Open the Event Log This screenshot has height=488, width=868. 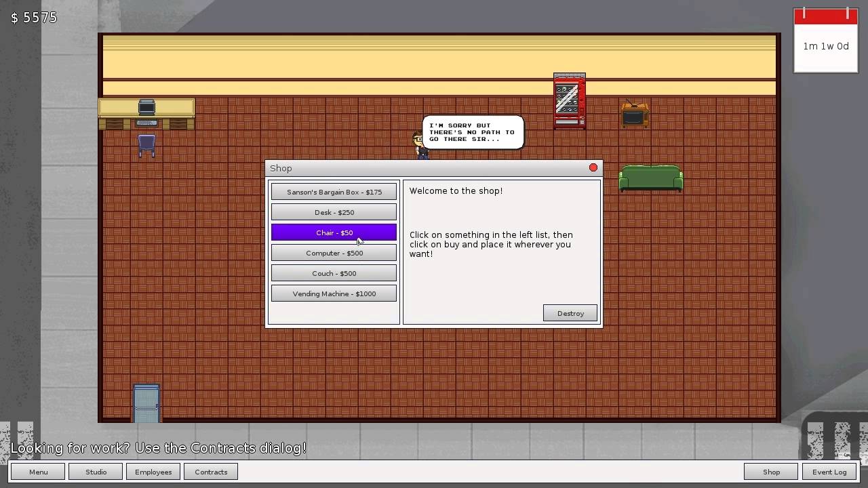829,472
